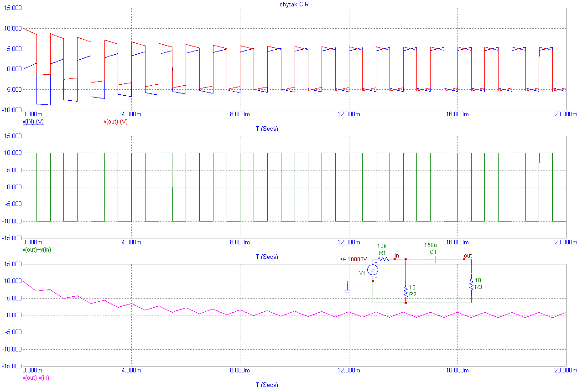Click the C1 name label

433,252
